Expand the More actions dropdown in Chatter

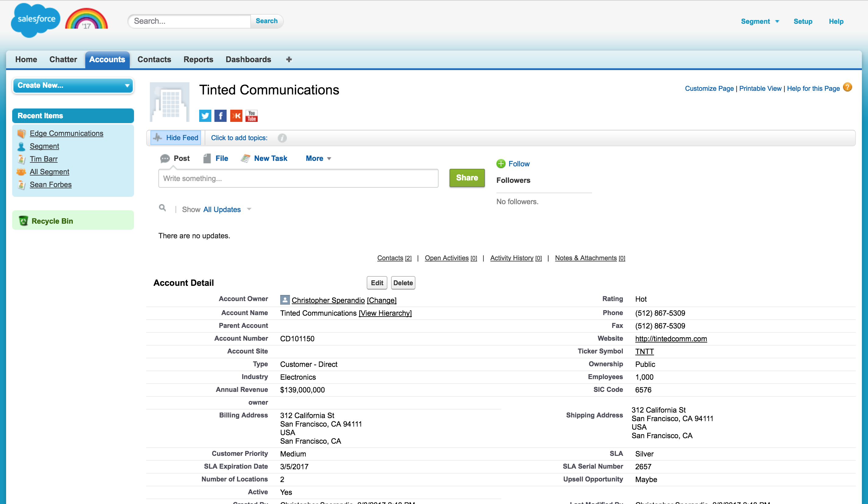[318, 158]
